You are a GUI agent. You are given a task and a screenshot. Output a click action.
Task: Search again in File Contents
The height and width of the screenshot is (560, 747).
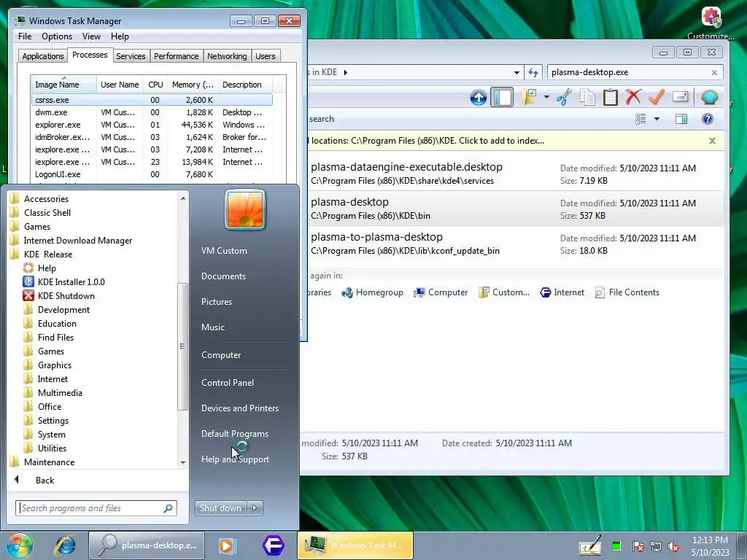(627, 292)
